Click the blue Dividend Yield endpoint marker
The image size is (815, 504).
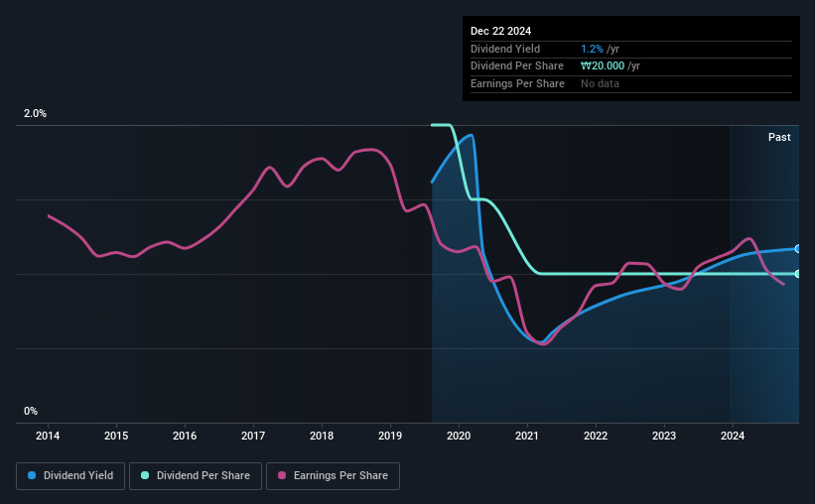pos(797,249)
